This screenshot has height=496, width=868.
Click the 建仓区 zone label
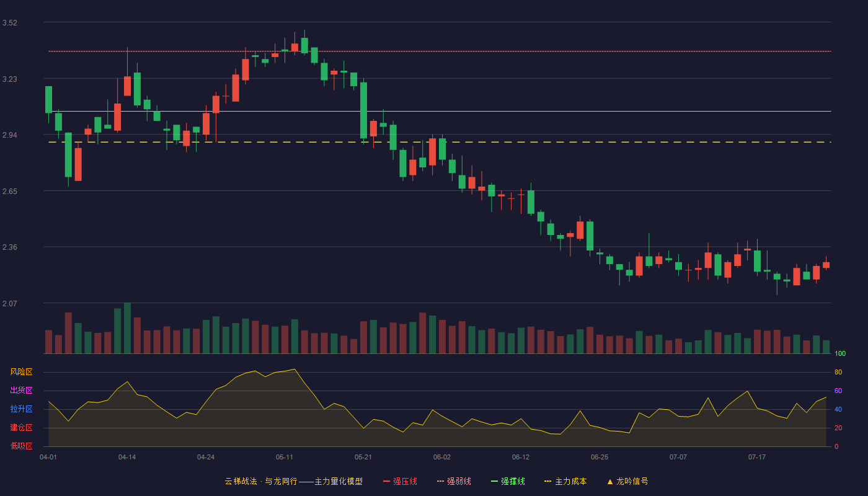tap(22, 428)
